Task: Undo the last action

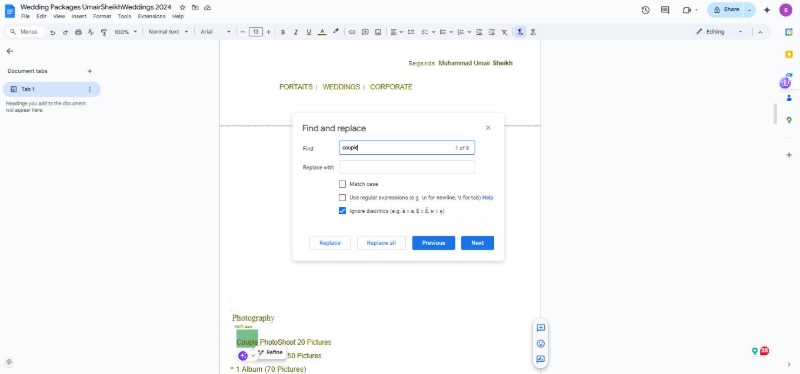Action: (x=53, y=32)
